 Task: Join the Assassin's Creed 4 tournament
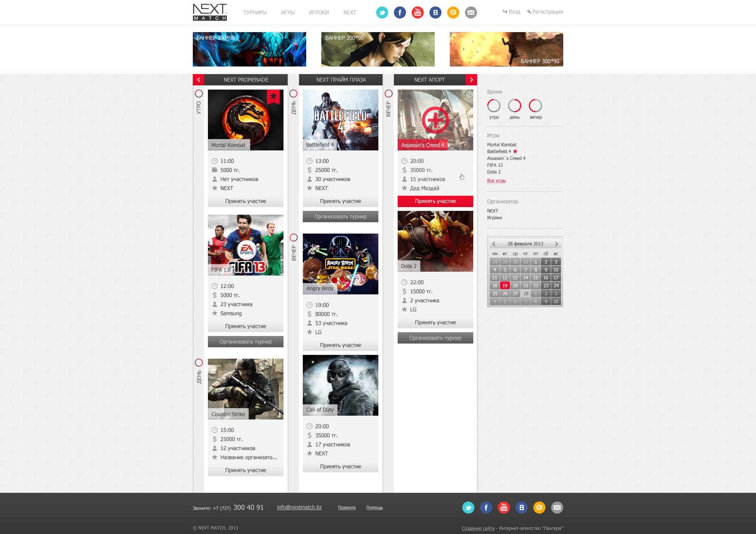click(x=435, y=201)
